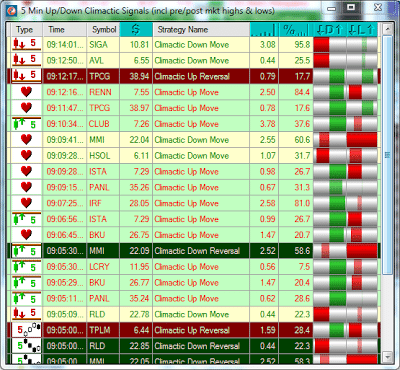Click time 09:05:11 in PANL 35.24 row

65,298
